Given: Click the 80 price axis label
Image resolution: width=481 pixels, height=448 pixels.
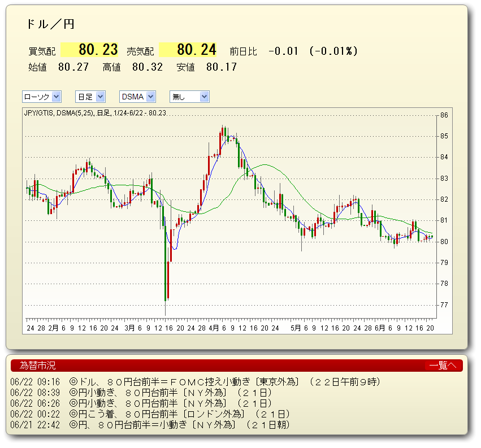Looking at the screenshot, I should [444, 242].
